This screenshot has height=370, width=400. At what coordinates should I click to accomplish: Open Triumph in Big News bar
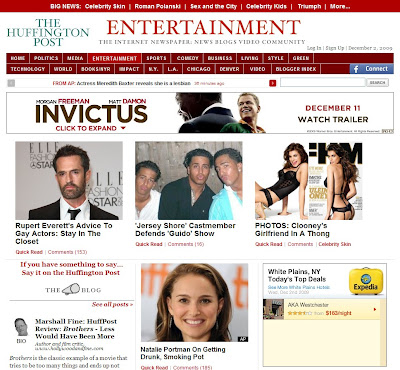tap(309, 6)
